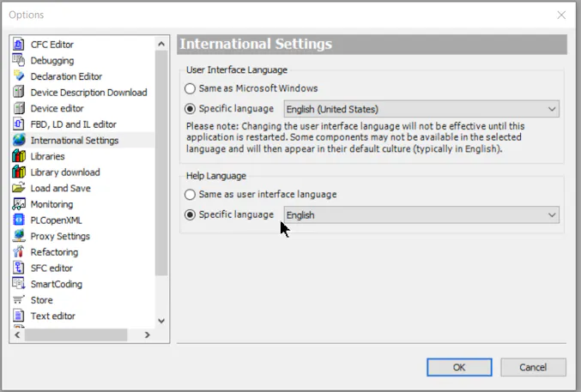Switch to SmartCoding options page

tap(57, 284)
